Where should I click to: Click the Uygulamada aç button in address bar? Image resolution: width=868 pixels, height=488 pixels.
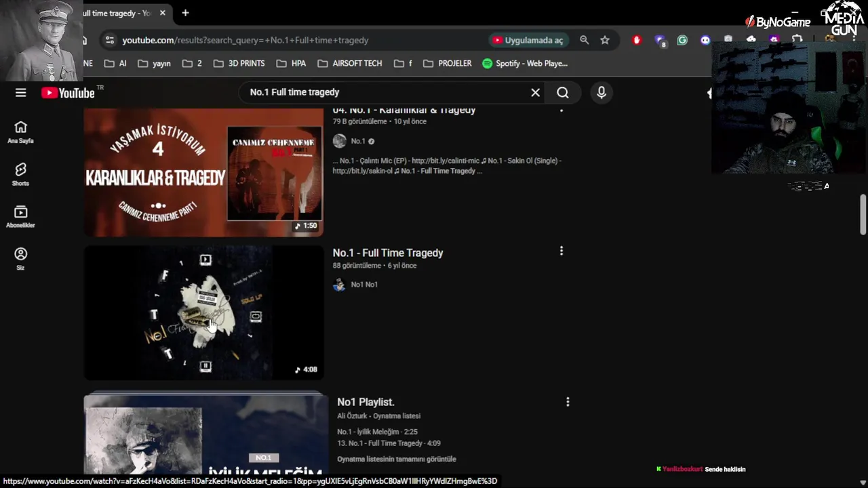pos(528,40)
